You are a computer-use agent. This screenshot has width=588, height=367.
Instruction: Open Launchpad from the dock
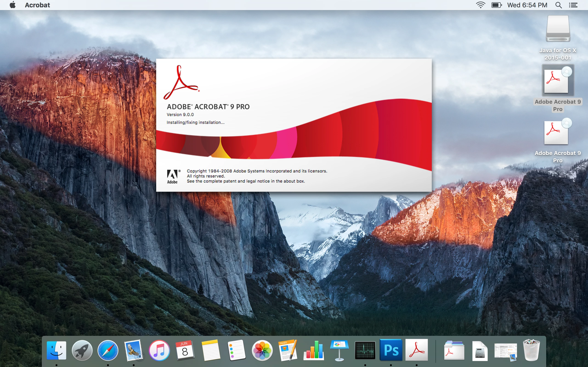[x=82, y=350]
